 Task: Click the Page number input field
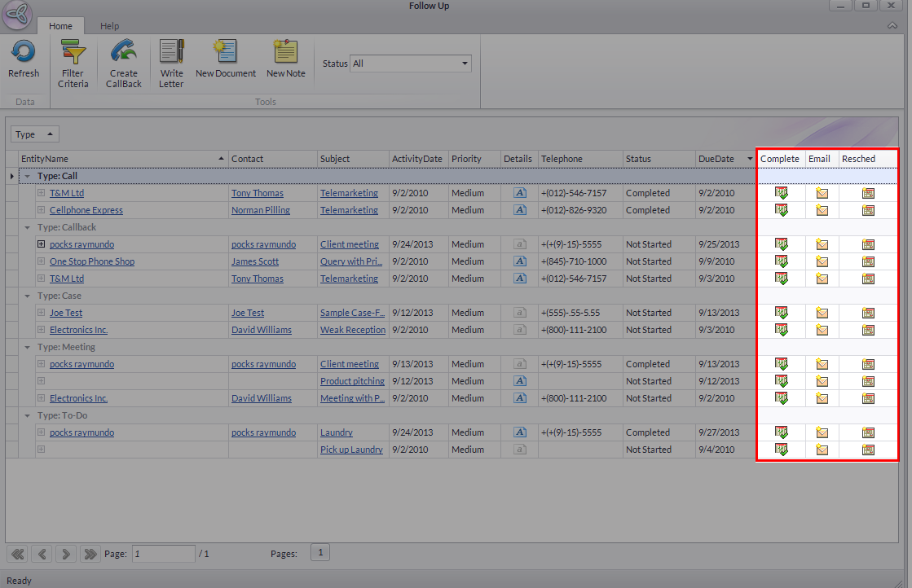tap(163, 554)
